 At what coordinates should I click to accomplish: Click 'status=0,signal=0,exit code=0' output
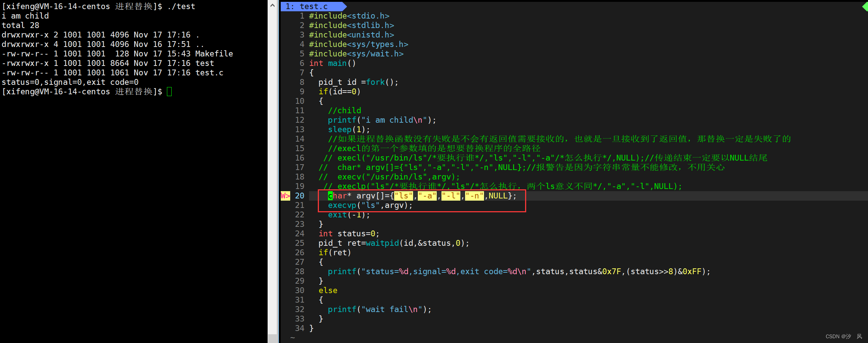(70, 82)
